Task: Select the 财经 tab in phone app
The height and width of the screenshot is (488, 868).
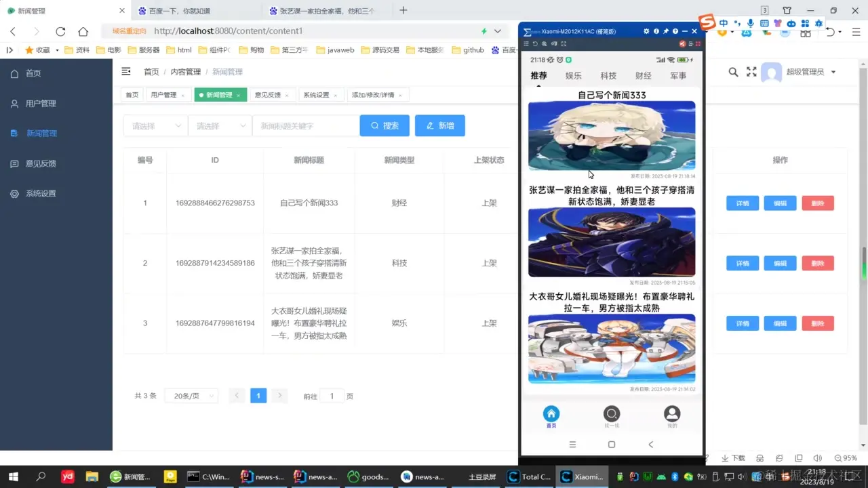Action: [644, 76]
